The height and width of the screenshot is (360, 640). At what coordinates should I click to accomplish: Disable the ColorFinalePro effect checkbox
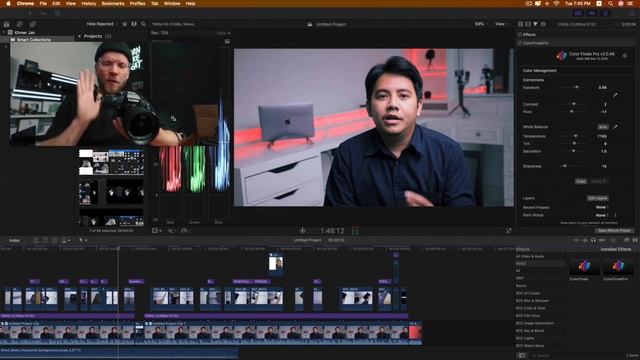tap(520, 43)
